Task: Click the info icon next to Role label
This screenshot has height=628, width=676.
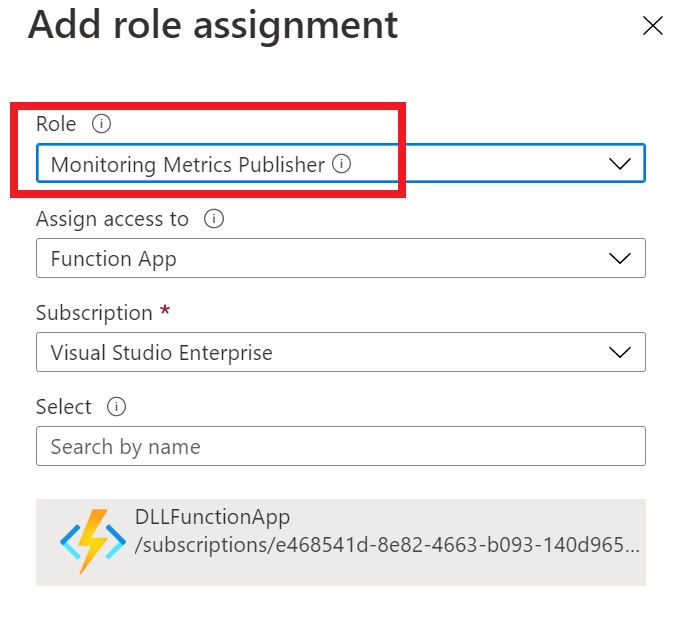Action: 99,124
